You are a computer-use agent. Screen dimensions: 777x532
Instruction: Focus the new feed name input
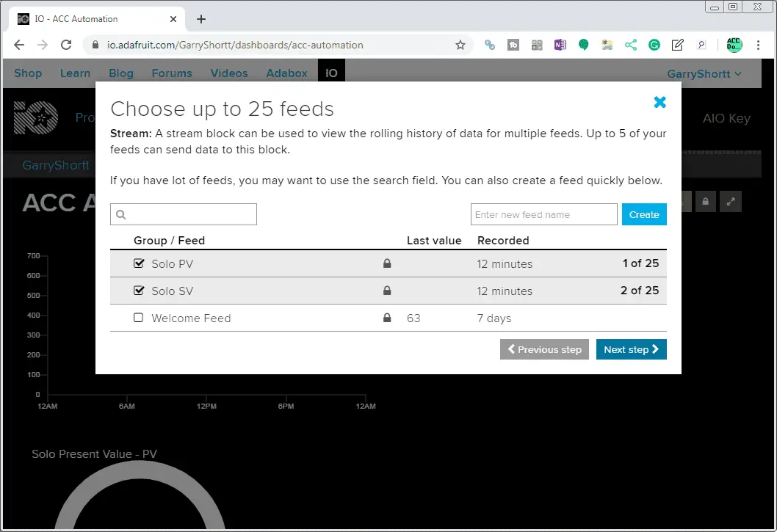(x=543, y=214)
